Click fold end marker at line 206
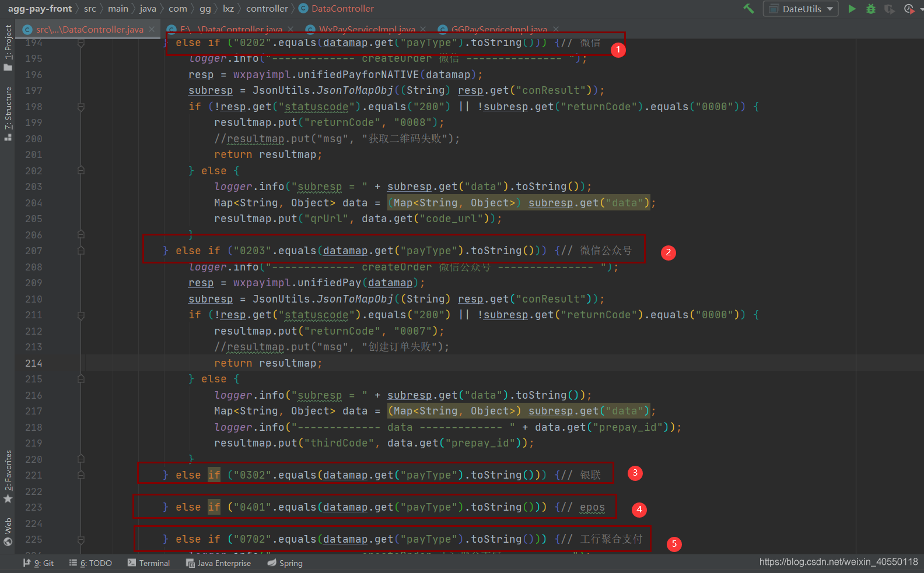 click(81, 234)
